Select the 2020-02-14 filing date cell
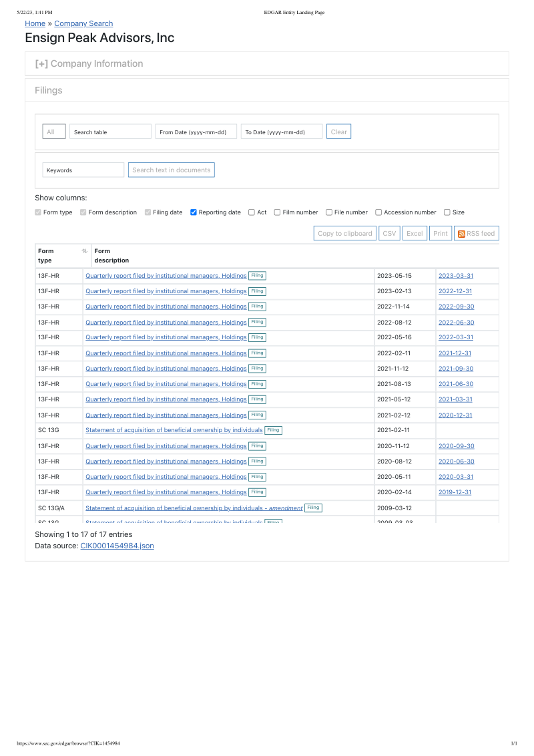The width and height of the screenshot is (534, 756). tap(405, 492)
